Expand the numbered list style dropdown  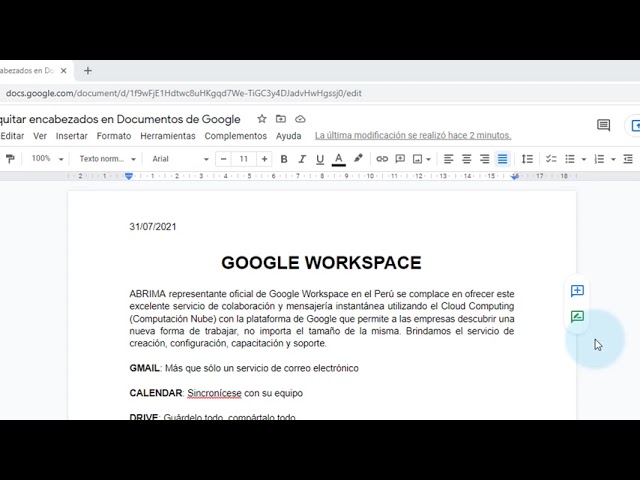613,159
